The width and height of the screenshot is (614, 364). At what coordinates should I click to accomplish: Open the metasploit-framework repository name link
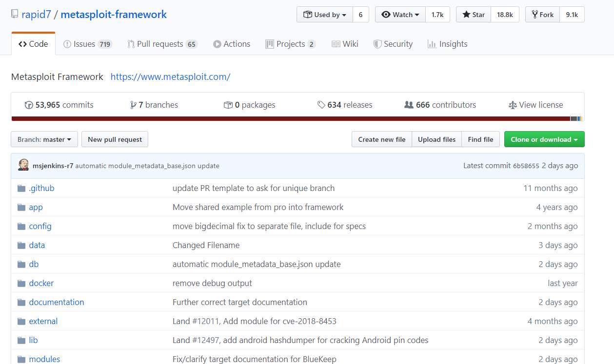(114, 15)
